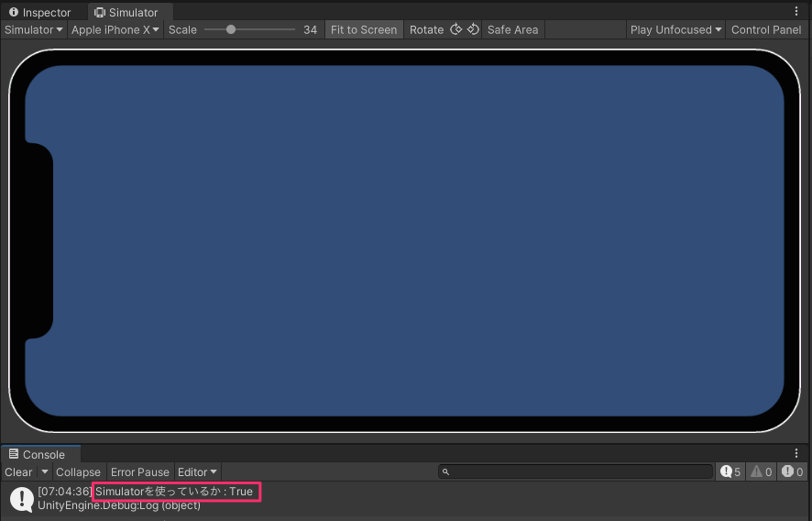Open the Editor connection dropdown
The height and width of the screenshot is (521, 812).
coord(197,471)
